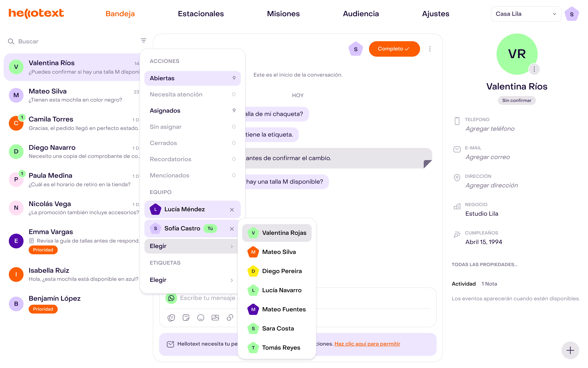The height and width of the screenshot is (368, 588).
Task: Choose Tomás Reyes from team list
Action: point(277,348)
